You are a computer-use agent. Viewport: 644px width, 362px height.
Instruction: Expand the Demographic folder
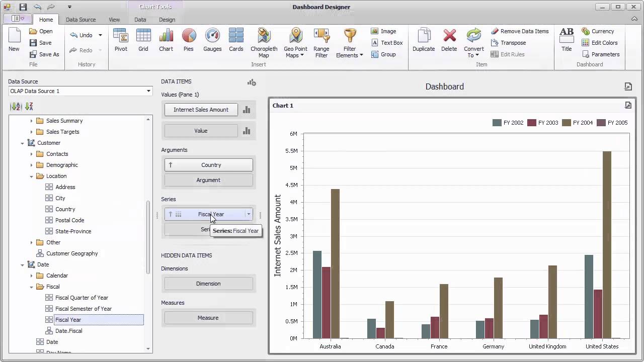pos(31,165)
